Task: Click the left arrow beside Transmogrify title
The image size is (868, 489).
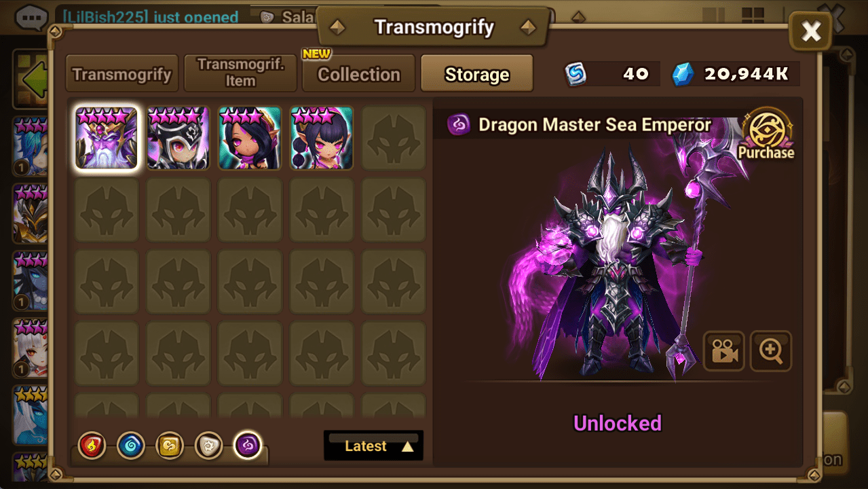Action: pos(337,27)
